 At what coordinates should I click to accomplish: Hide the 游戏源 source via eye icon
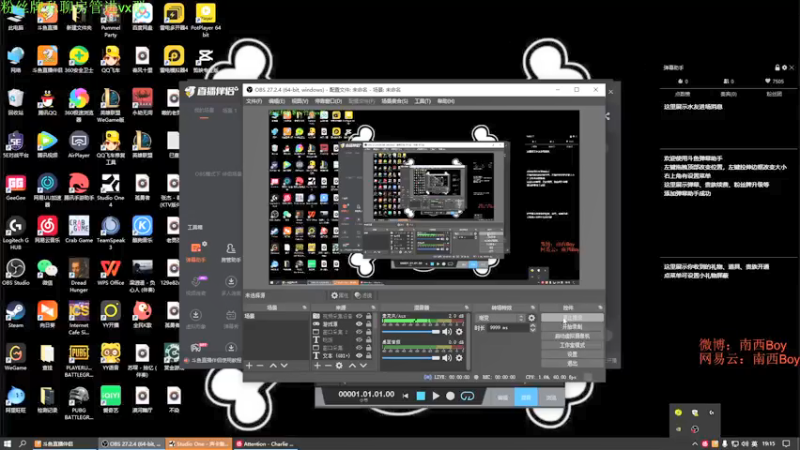359,324
